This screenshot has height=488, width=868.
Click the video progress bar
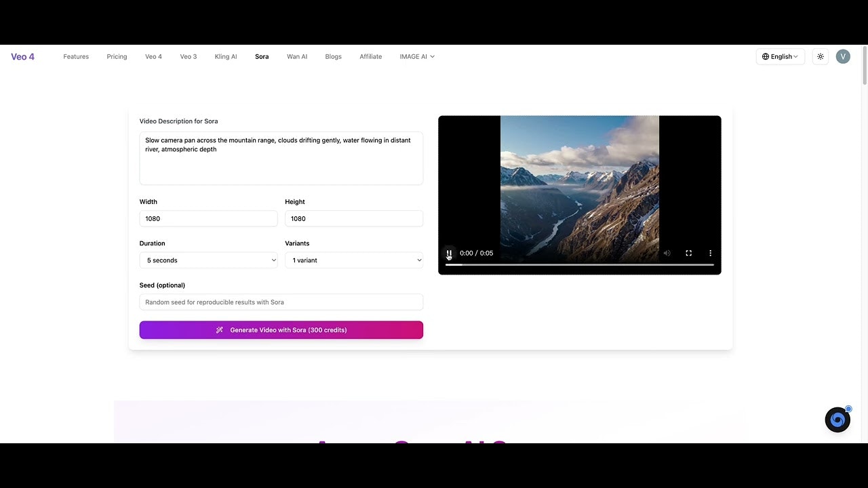(x=580, y=265)
